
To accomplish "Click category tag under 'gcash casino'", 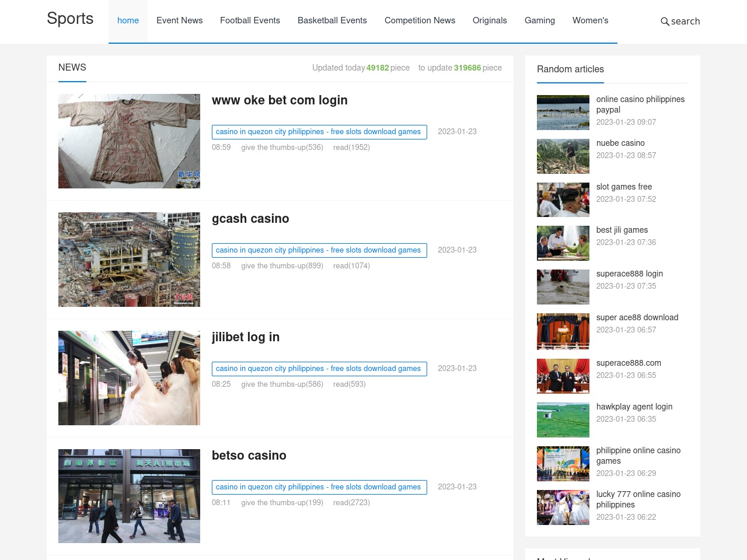I will pyautogui.click(x=319, y=250).
